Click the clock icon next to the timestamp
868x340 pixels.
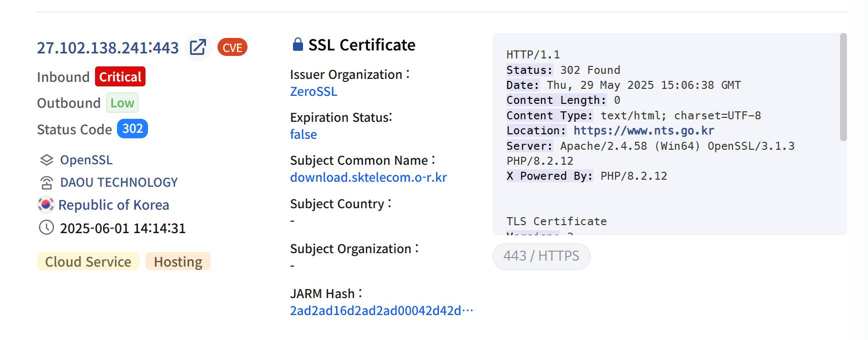(x=46, y=228)
